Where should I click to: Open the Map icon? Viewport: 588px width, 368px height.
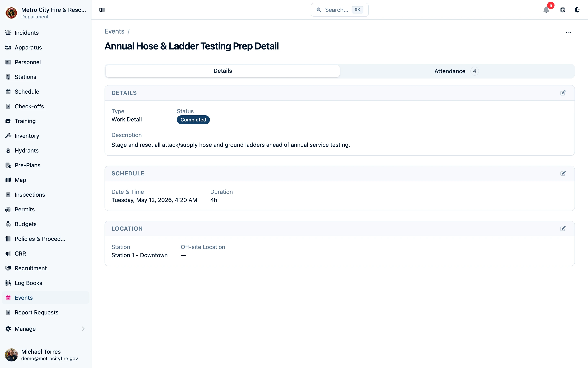(x=8, y=180)
